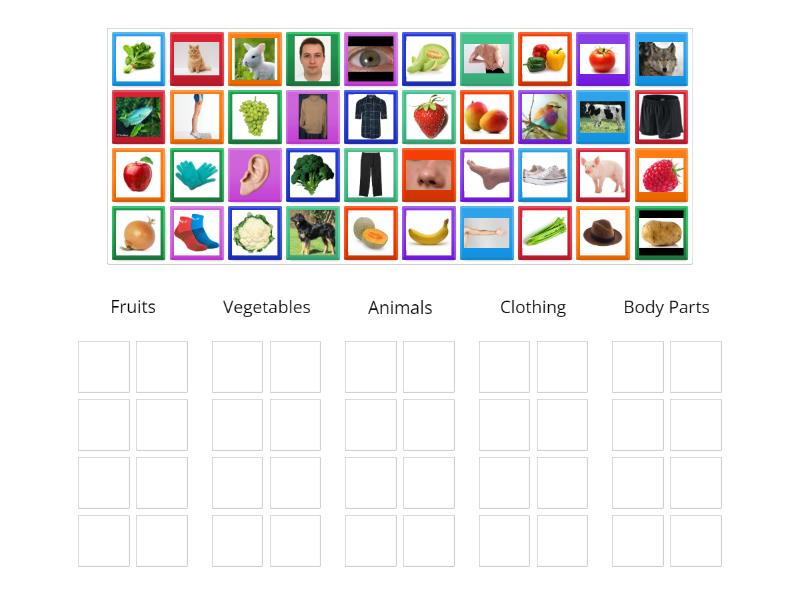Image resolution: width=800 pixels, height=600 pixels.
Task: Pick the wolf image tile
Action: point(661,59)
